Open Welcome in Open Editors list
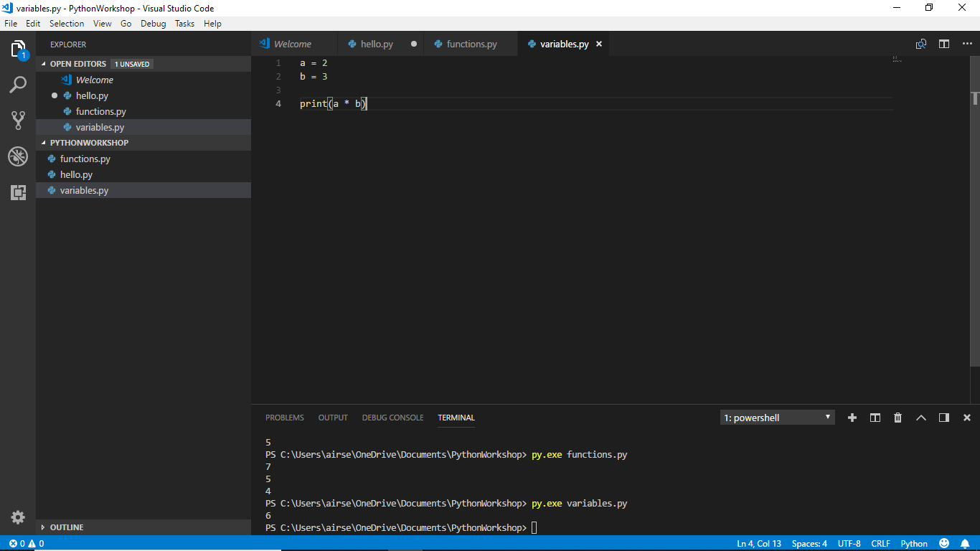The width and height of the screenshot is (980, 551). 143,80
